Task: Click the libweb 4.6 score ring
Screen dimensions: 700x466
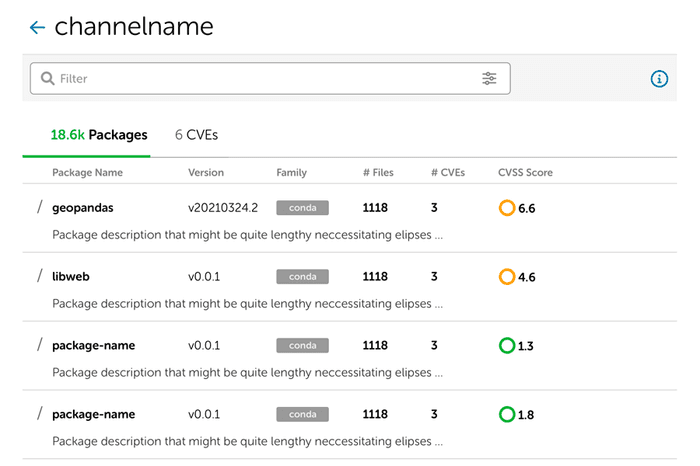Action: [506, 277]
